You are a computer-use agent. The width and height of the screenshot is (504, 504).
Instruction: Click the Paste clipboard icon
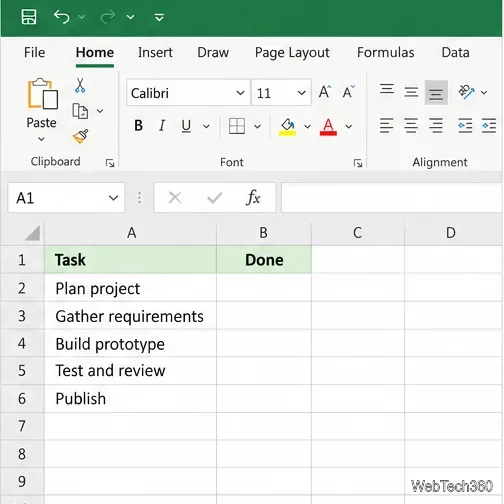42,94
